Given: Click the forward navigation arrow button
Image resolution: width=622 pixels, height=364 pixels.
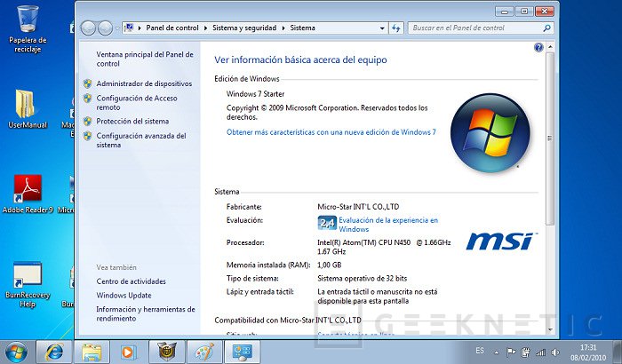Looking at the screenshot, I should [x=105, y=28].
